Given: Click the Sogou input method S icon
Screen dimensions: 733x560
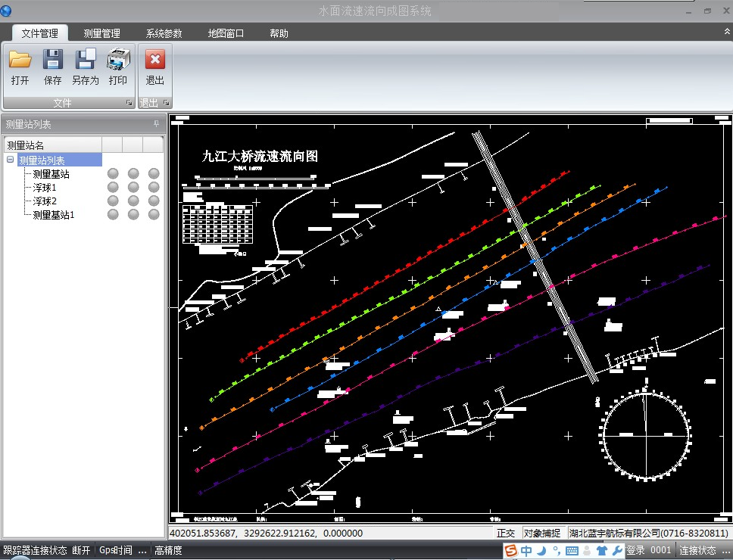Looking at the screenshot, I should pyautogui.click(x=512, y=550).
